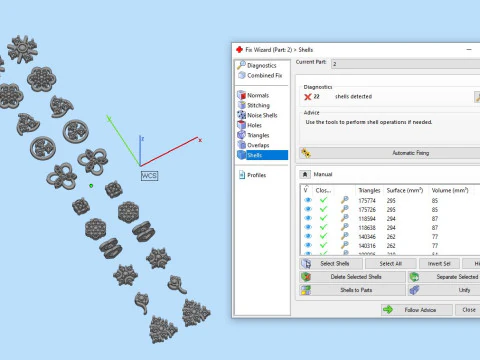Select the 118638 triangles cell
480x360 pixels.
click(367, 228)
